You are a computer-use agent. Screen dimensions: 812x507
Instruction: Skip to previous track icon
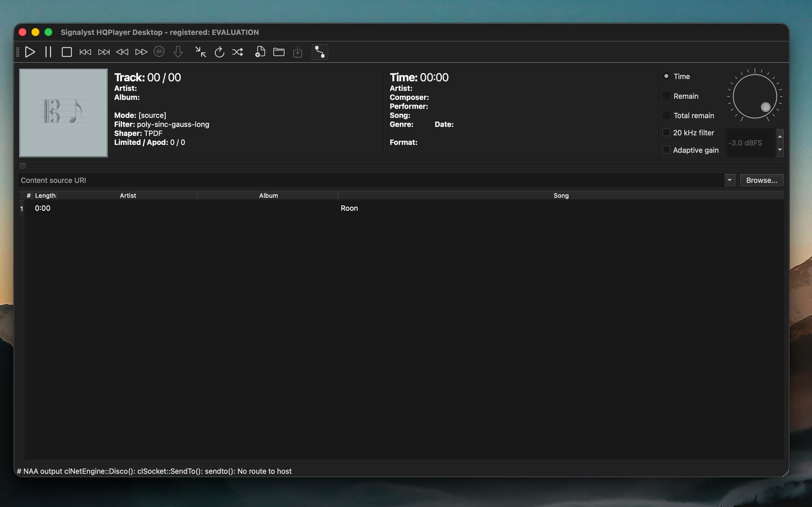[85, 52]
